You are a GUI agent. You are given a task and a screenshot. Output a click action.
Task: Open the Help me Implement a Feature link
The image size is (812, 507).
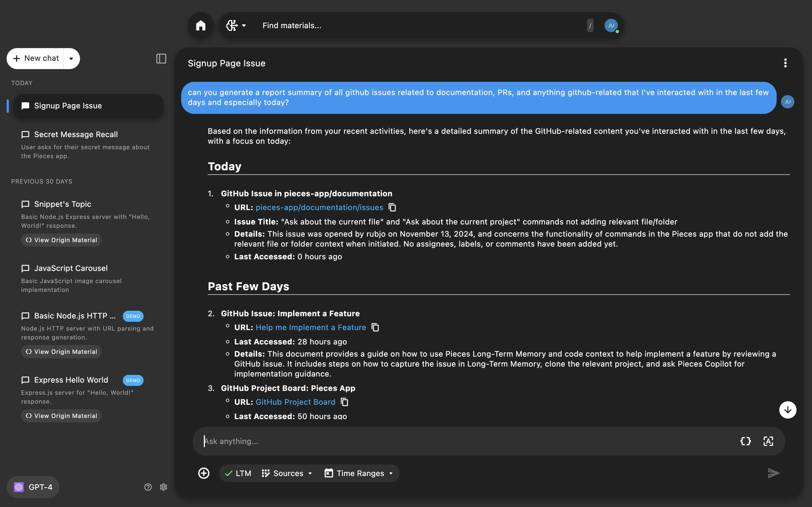tap(311, 327)
